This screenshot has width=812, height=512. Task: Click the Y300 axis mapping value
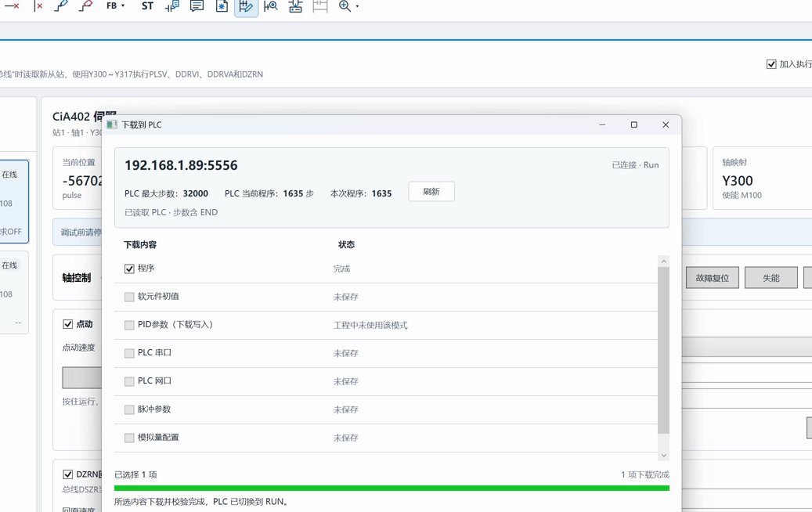(738, 181)
